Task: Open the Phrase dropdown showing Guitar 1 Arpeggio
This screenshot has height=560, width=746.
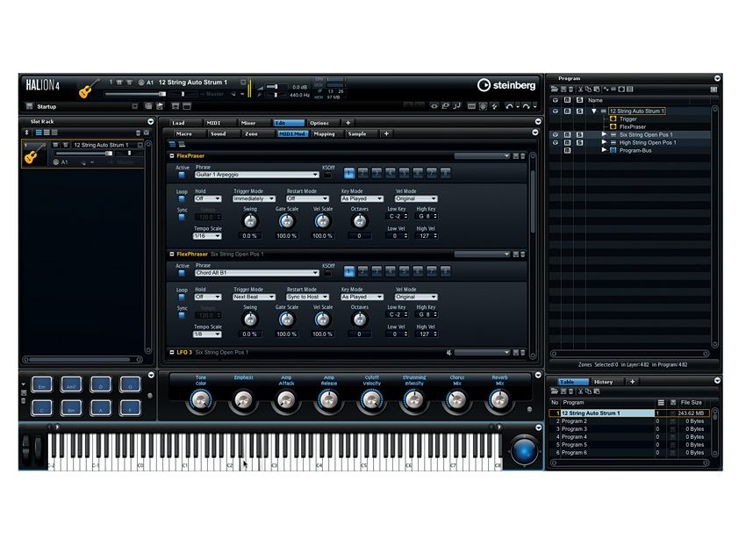Action: 256,175
